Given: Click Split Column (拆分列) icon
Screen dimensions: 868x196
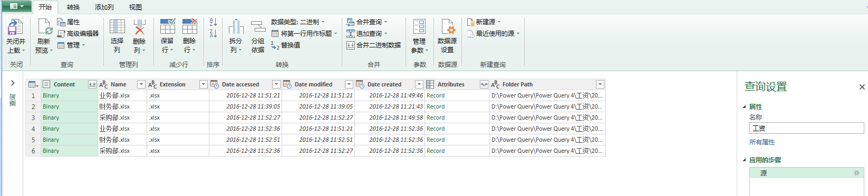Looking at the screenshot, I should [x=236, y=27].
